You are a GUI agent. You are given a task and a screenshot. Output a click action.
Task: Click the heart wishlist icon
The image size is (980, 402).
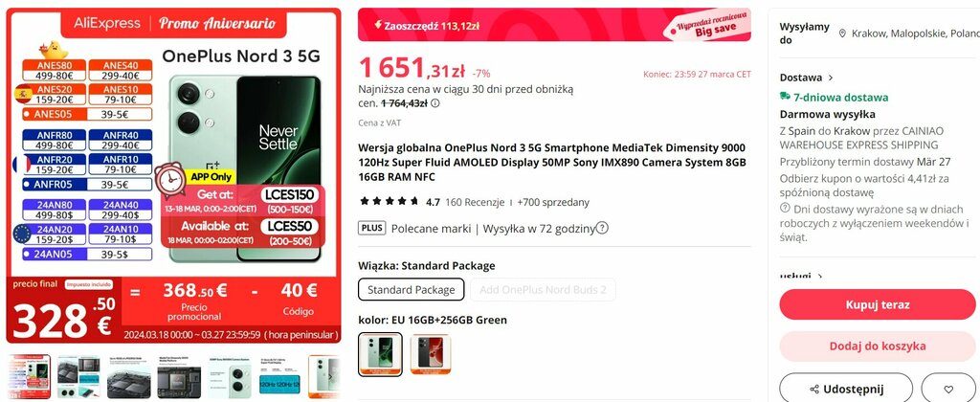click(x=948, y=389)
